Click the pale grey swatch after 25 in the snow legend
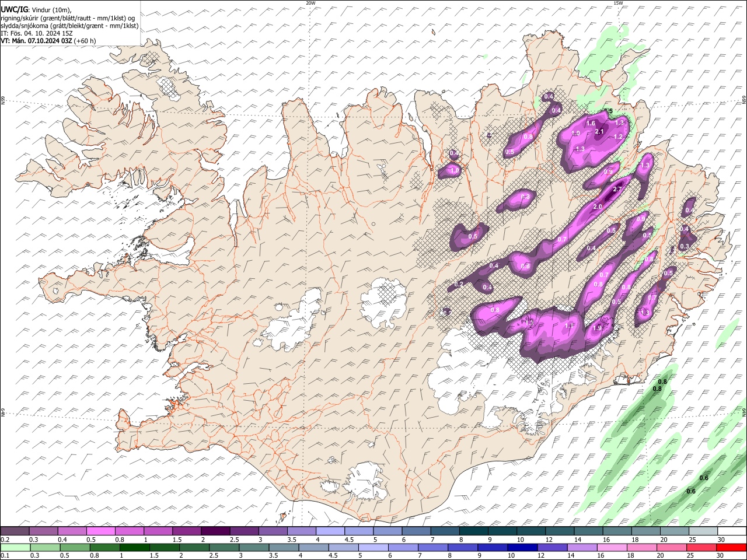The height and width of the screenshot is (560, 747). (703, 531)
